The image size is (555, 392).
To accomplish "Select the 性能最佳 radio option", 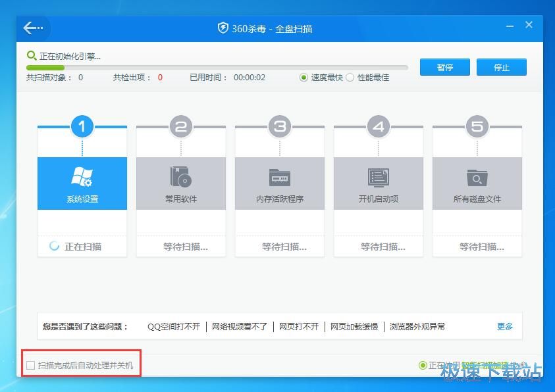I will pyautogui.click(x=350, y=78).
